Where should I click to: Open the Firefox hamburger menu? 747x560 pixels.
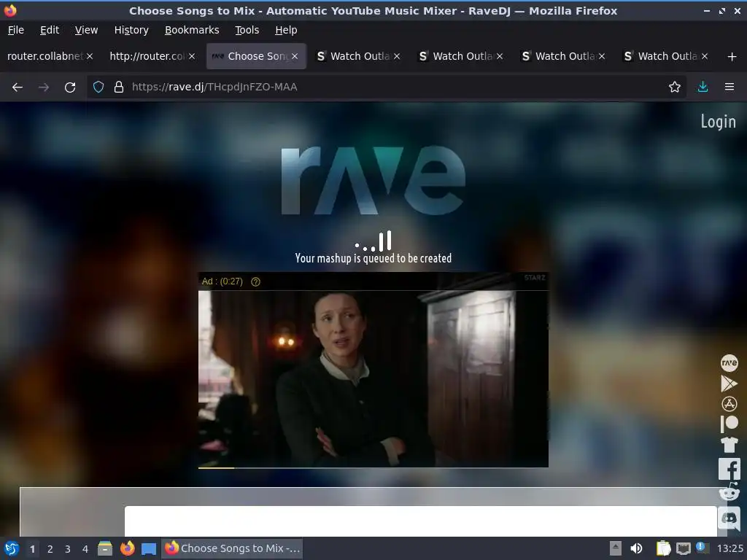tap(729, 87)
